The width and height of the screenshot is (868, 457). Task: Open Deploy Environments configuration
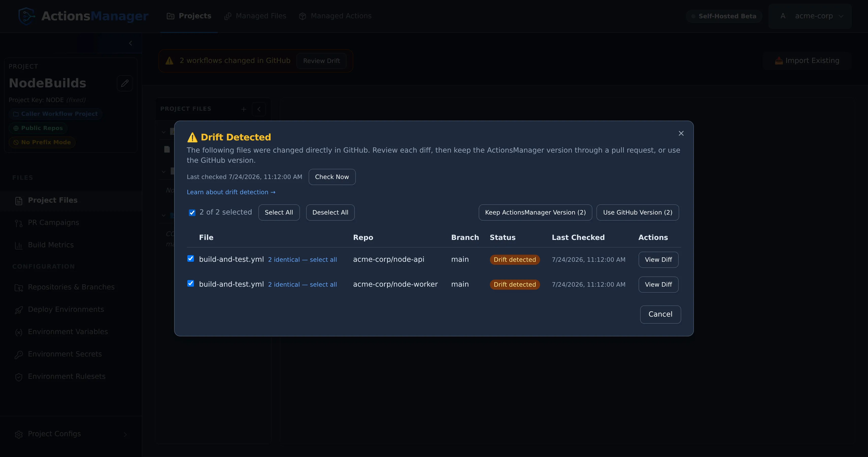pyautogui.click(x=71, y=309)
